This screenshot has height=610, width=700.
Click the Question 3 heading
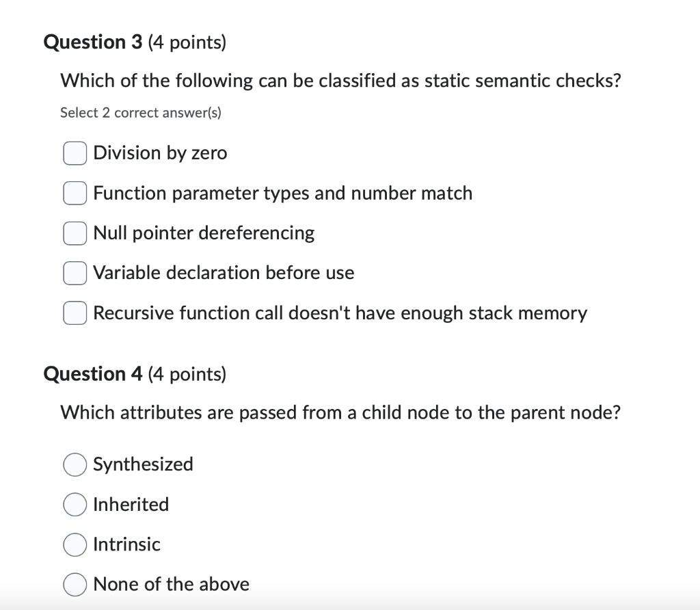pyautogui.click(x=92, y=42)
